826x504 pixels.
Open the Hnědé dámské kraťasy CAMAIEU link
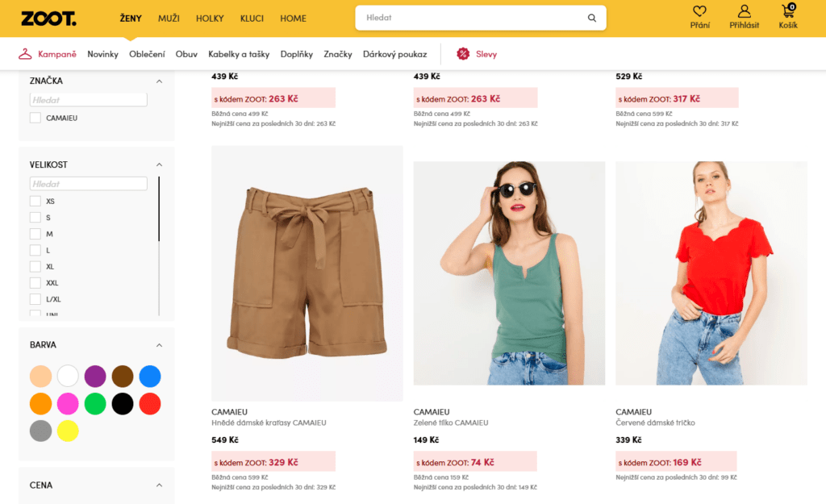(x=269, y=423)
